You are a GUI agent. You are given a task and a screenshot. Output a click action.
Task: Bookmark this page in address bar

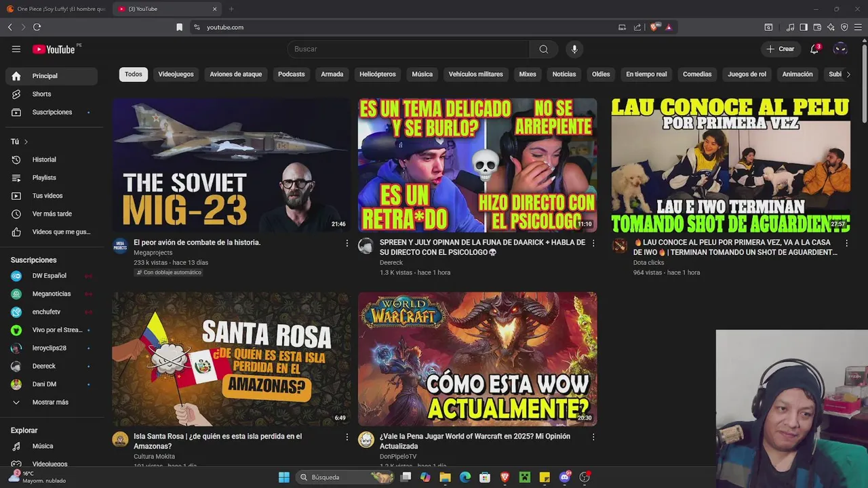(179, 27)
